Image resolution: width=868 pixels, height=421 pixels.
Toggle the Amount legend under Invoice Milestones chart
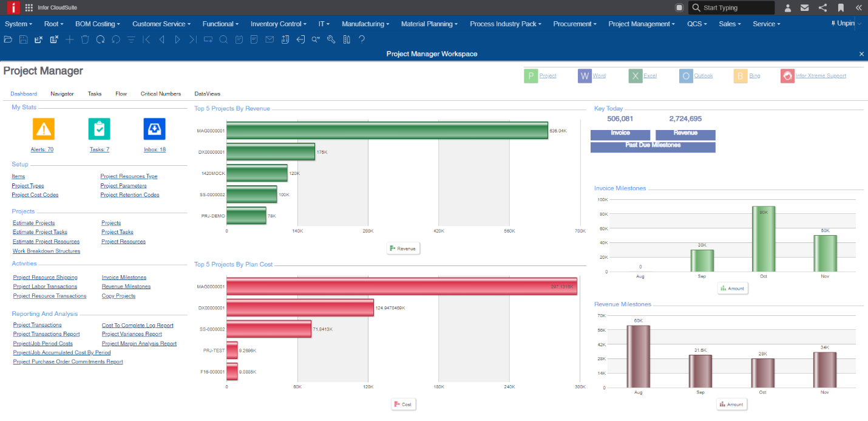click(733, 289)
